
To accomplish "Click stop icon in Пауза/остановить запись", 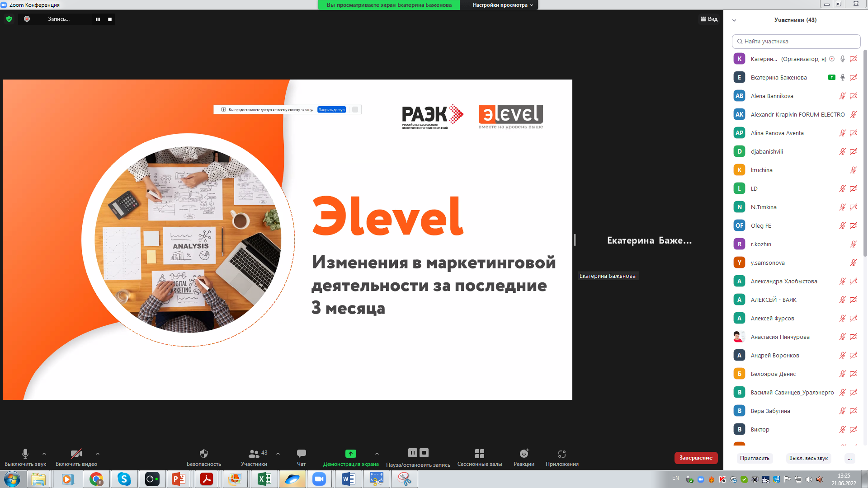I will pos(424,453).
